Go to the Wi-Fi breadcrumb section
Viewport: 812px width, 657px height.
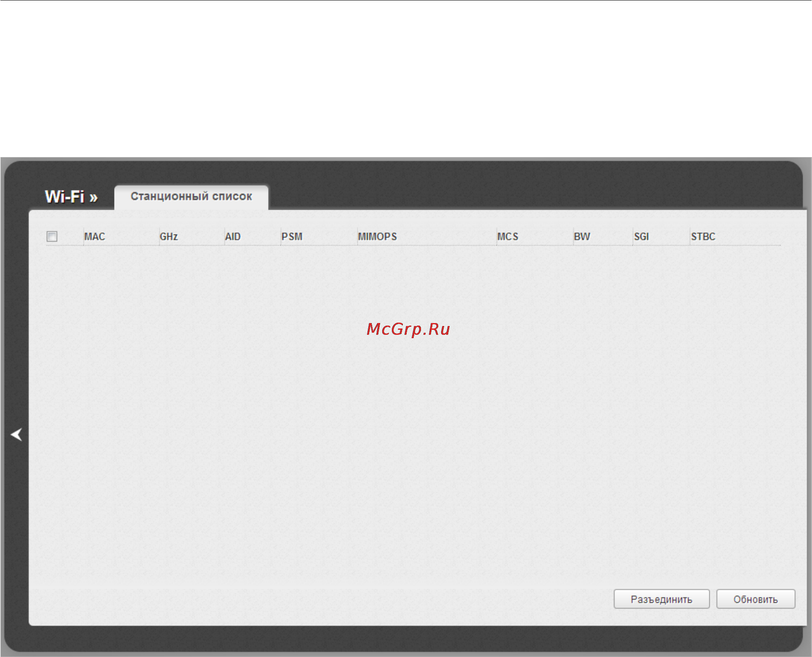[x=65, y=197]
